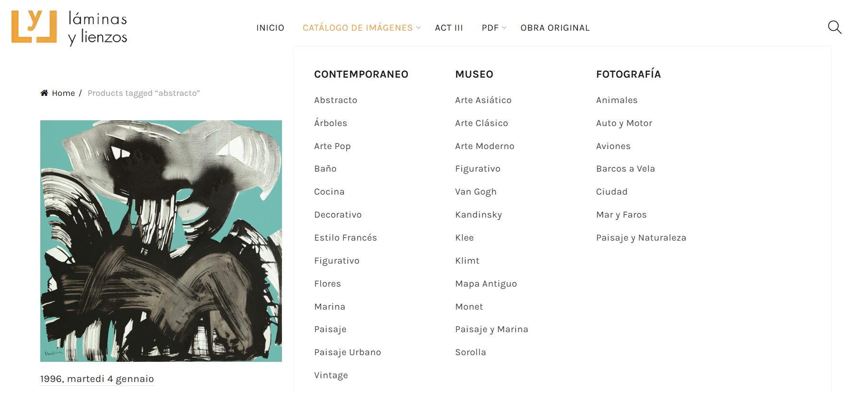Select Abstracto under Contemporaneo

click(336, 100)
